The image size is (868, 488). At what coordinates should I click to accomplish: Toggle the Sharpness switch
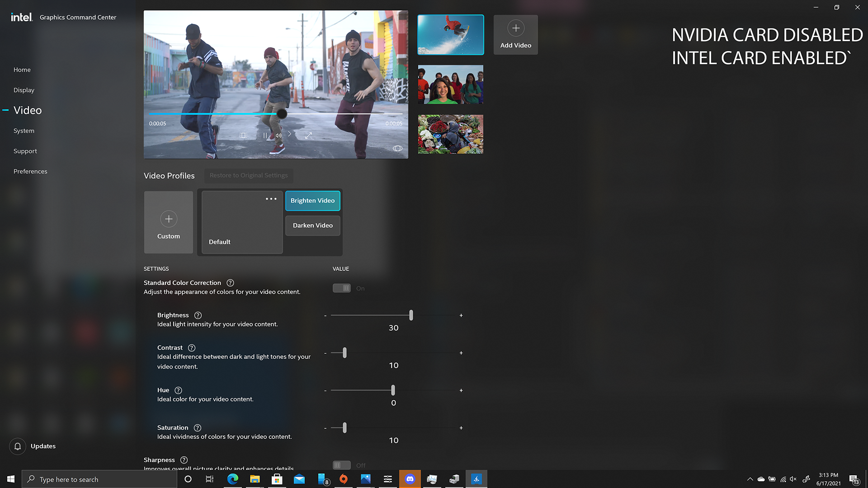(342, 465)
